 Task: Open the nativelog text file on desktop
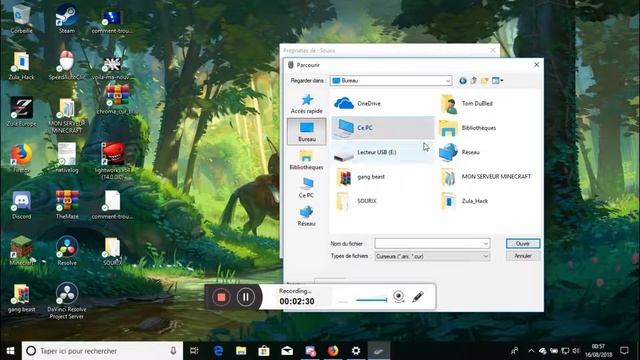point(67,158)
